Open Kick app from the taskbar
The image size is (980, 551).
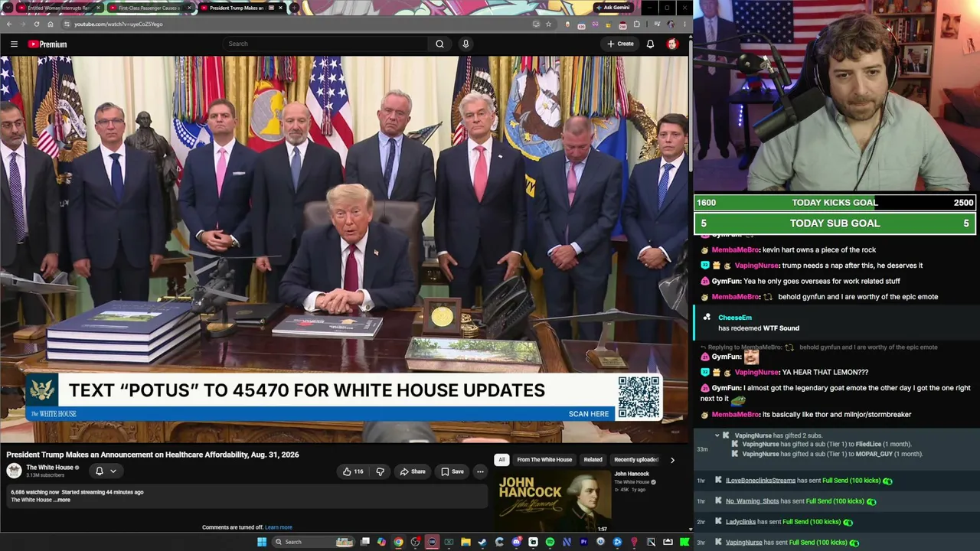pos(684,542)
